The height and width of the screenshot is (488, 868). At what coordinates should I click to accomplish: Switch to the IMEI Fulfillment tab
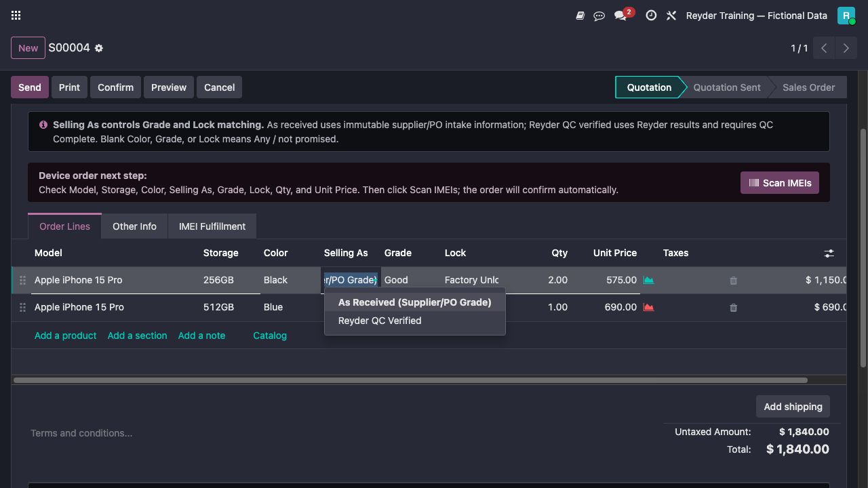pyautogui.click(x=212, y=226)
